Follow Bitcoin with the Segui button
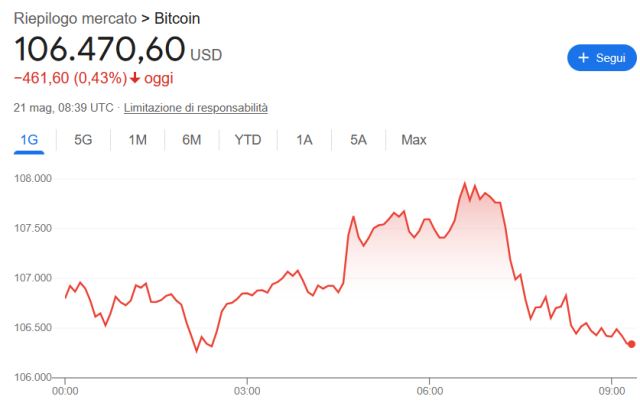 click(x=602, y=58)
